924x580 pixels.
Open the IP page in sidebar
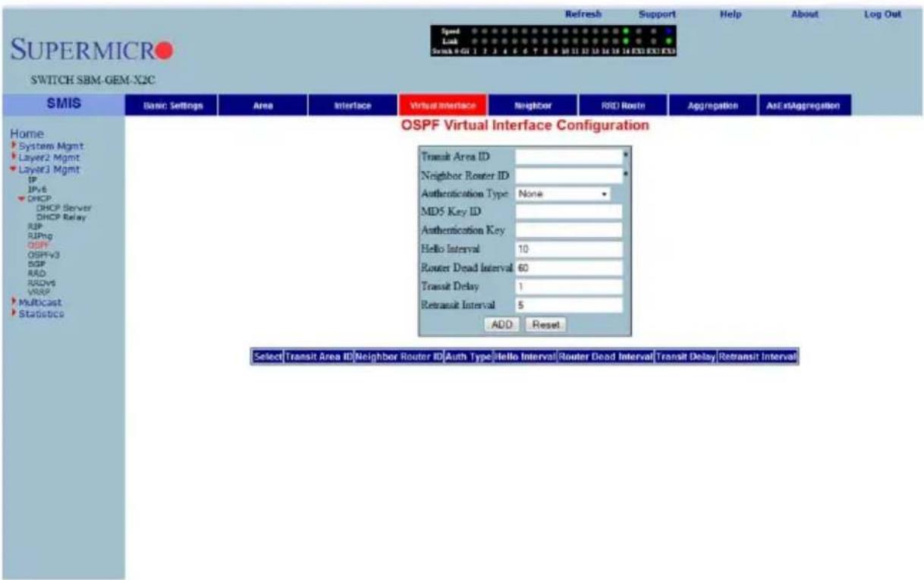point(32,182)
